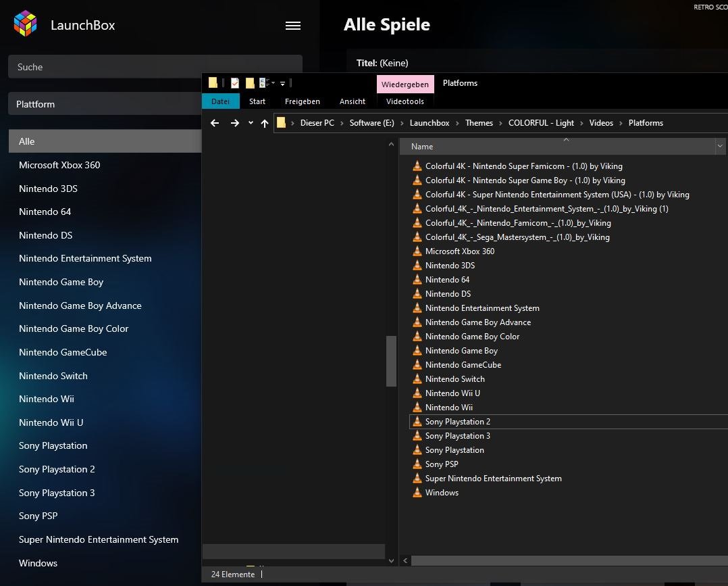Go up one folder level
Screen dimensions: 728x586
point(265,123)
